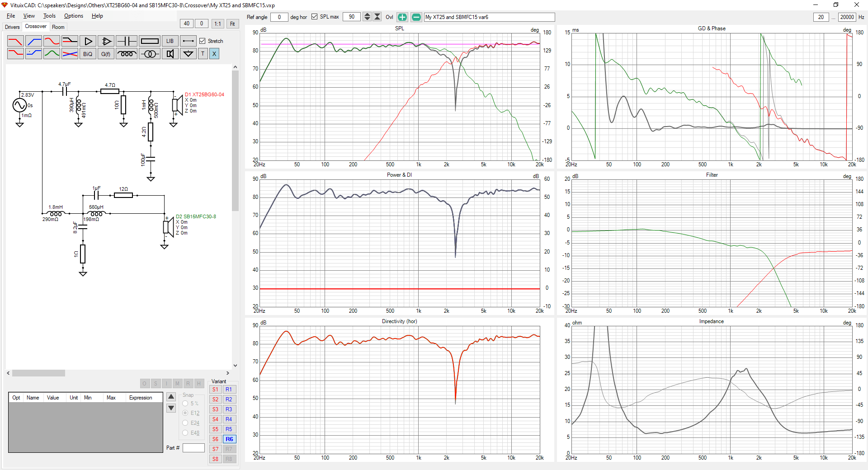Image resolution: width=868 pixels, height=470 pixels.
Task: Pick the crossed red and blue lines block
Action: tap(70, 54)
